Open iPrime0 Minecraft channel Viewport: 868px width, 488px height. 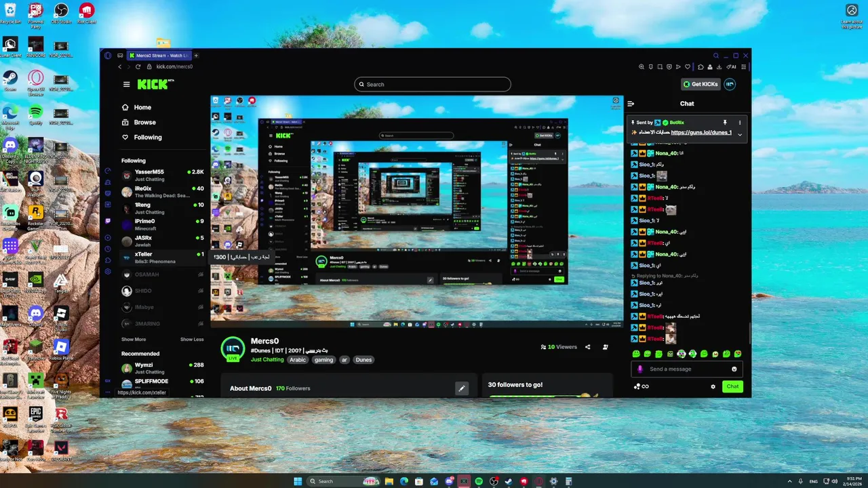click(163, 224)
